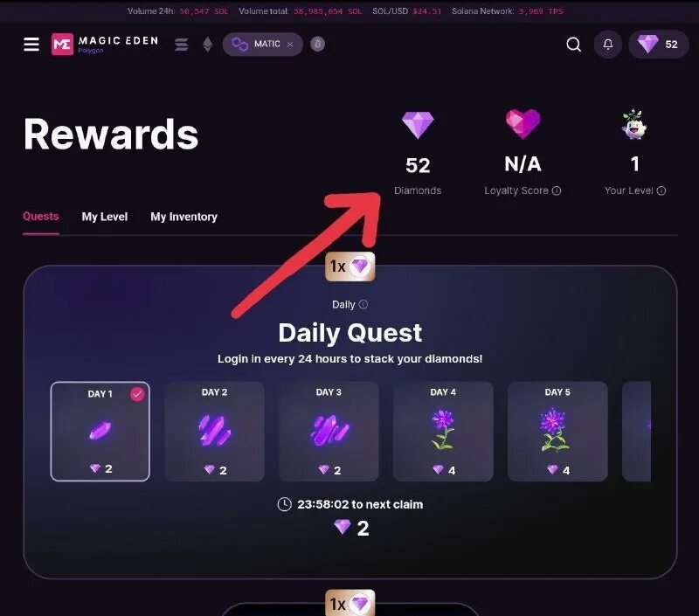Viewport: 699px width, 616px height.
Task: Switch to the Solana chain icon
Action: [x=182, y=45]
